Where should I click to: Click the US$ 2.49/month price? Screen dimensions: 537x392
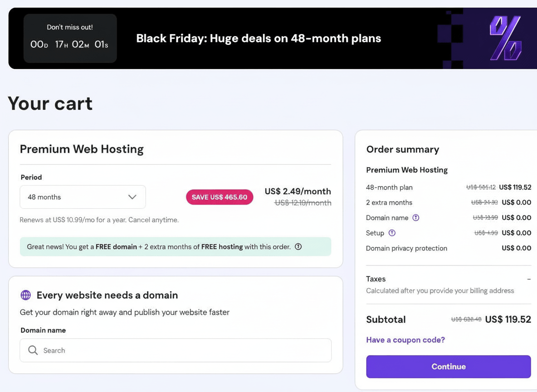(298, 191)
